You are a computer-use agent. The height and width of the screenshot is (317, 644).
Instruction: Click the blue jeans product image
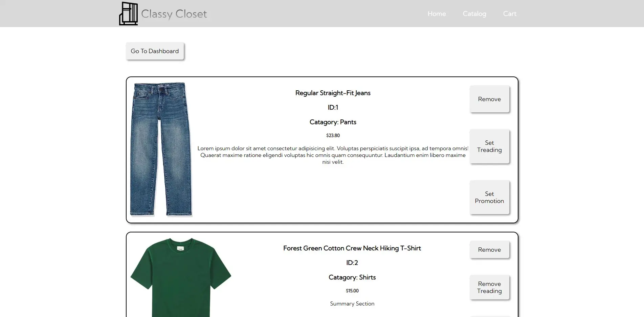point(161,149)
